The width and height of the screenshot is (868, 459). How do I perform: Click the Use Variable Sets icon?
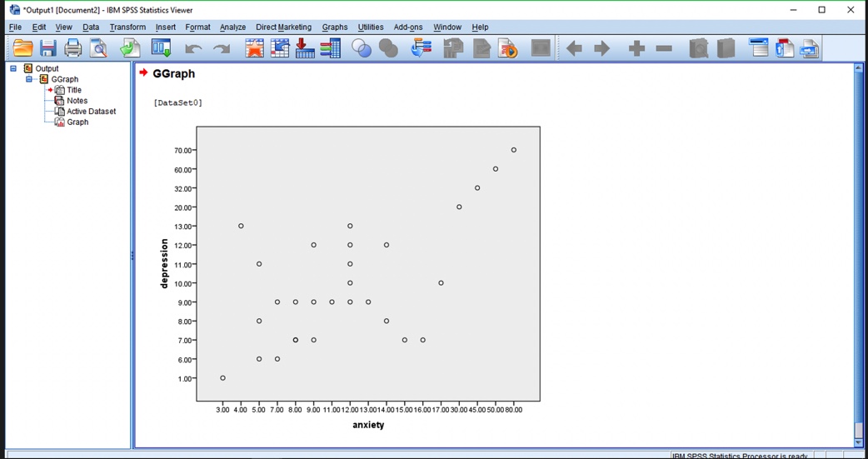(421, 48)
